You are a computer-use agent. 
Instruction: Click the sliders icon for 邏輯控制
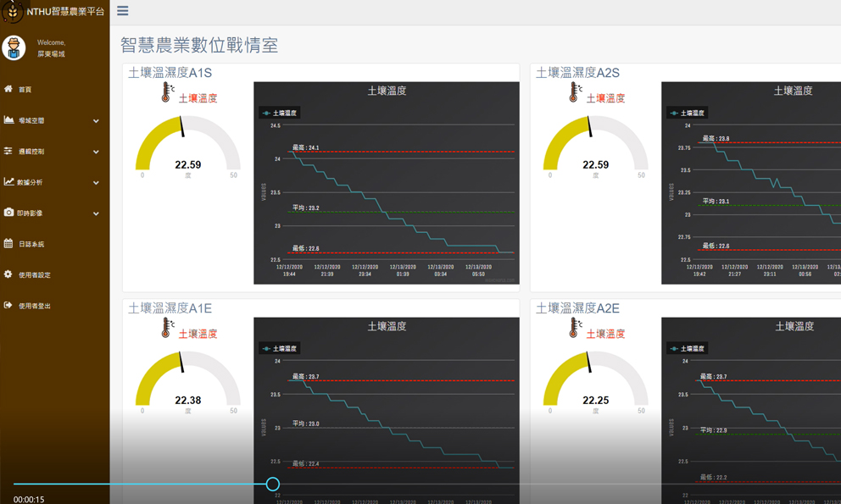[x=8, y=151]
